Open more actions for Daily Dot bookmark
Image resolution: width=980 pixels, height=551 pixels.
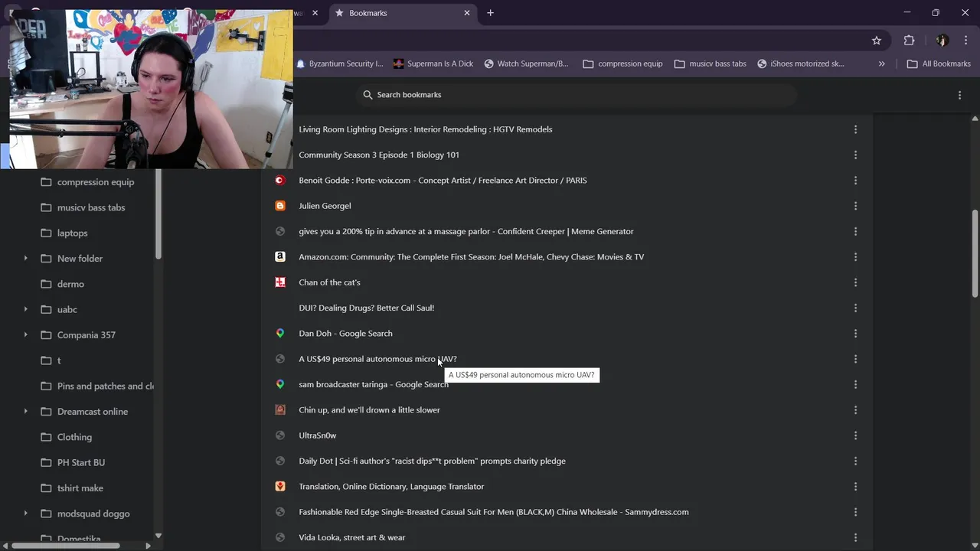(855, 461)
